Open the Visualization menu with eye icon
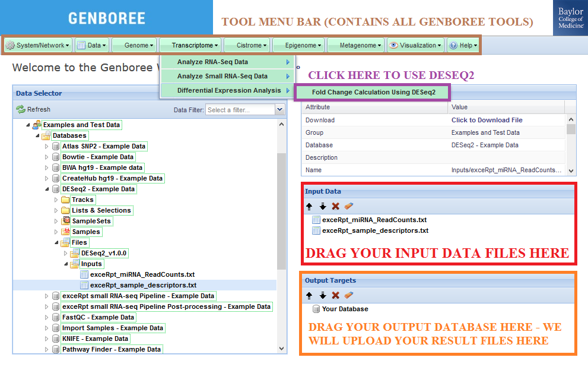This screenshot has height=370, width=588. (x=415, y=45)
